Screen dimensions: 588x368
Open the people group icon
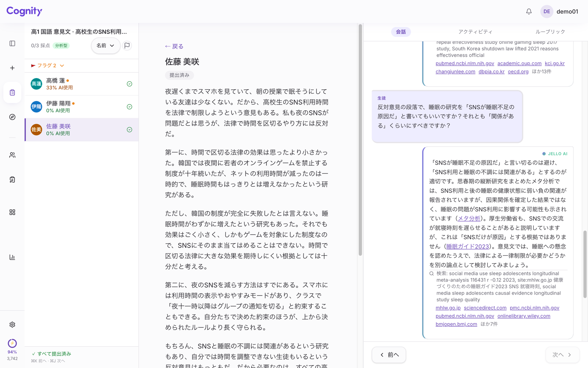(12, 155)
